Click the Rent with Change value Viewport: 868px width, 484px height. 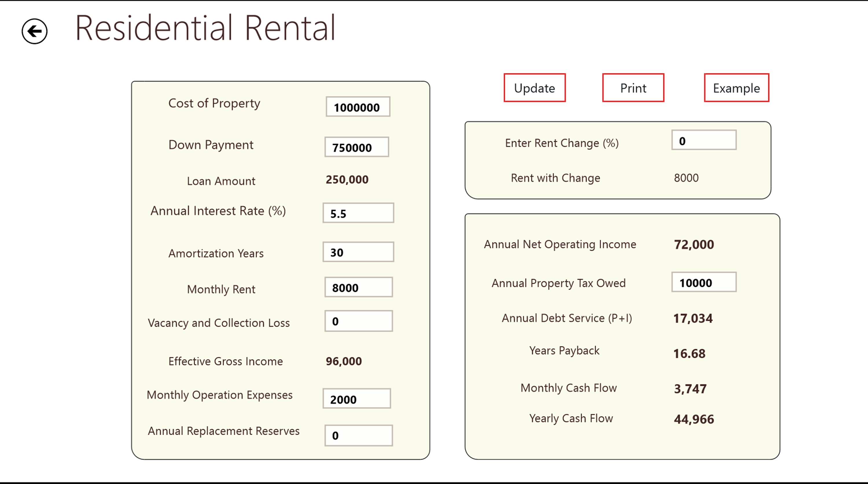point(686,178)
